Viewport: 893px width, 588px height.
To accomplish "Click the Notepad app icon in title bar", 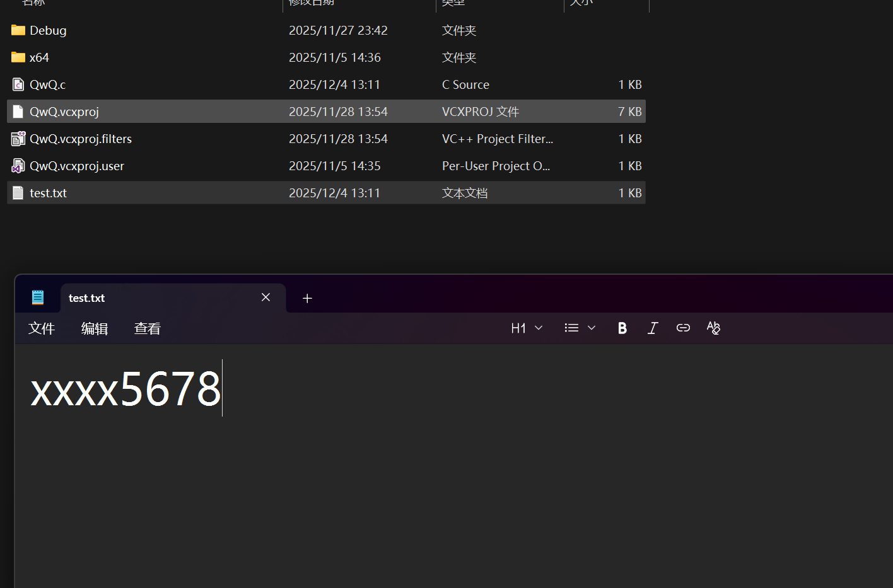I will click(x=38, y=297).
